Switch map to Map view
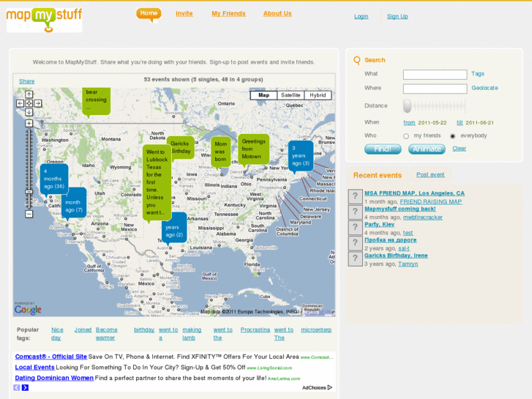 [x=263, y=95]
